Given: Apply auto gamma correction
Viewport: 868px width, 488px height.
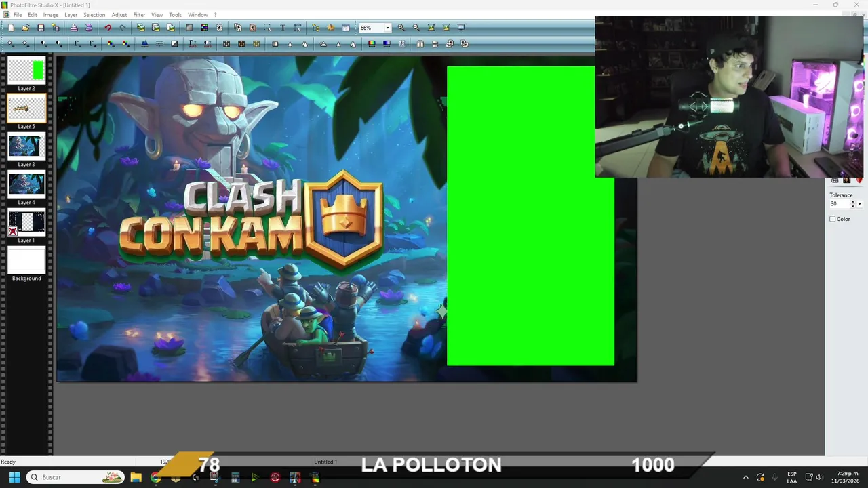Looking at the screenshot, I should [x=192, y=43].
